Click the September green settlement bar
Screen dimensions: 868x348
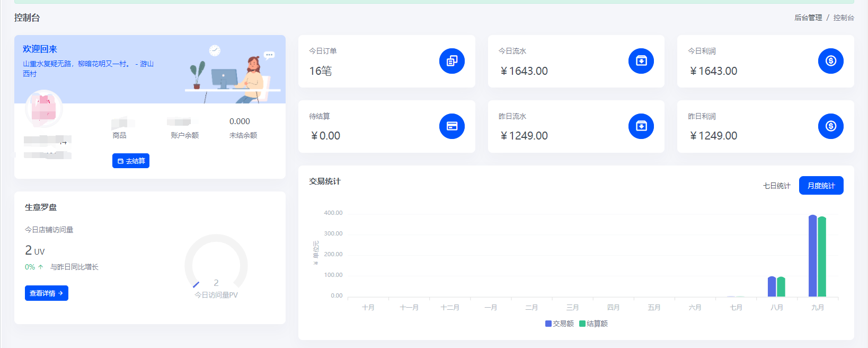pos(822,257)
